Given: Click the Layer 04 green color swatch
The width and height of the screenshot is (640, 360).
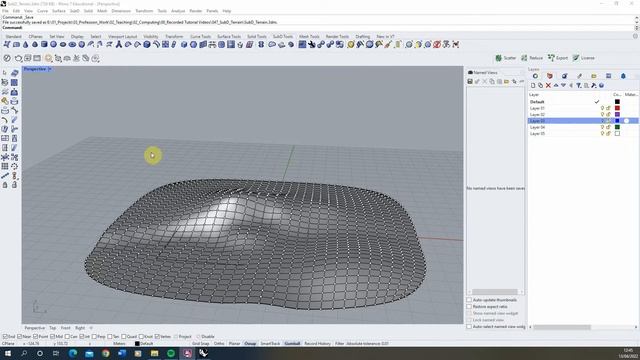Looking at the screenshot, I should tap(617, 127).
